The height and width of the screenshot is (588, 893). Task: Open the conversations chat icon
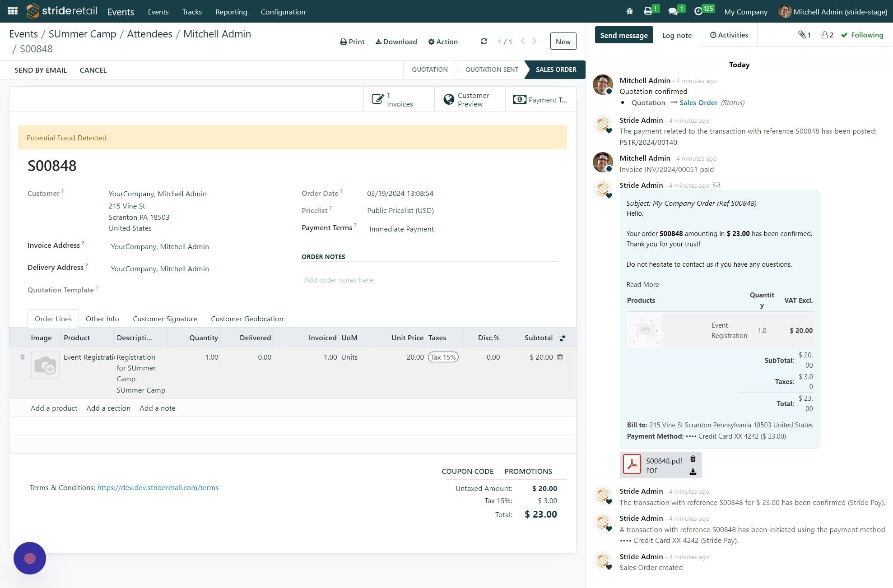click(673, 11)
